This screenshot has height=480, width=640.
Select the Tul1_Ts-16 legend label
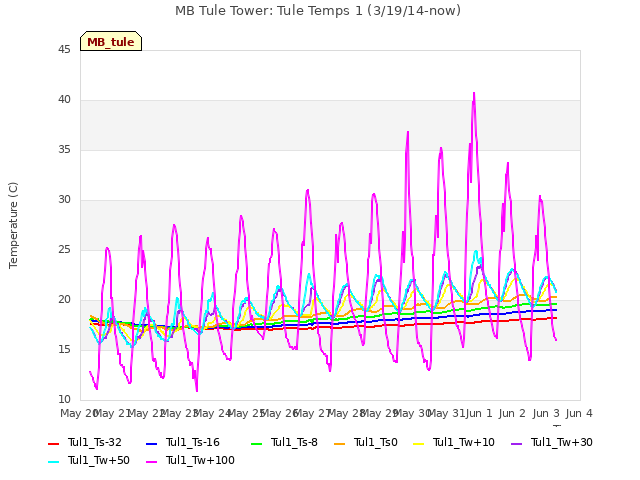tap(193, 442)
